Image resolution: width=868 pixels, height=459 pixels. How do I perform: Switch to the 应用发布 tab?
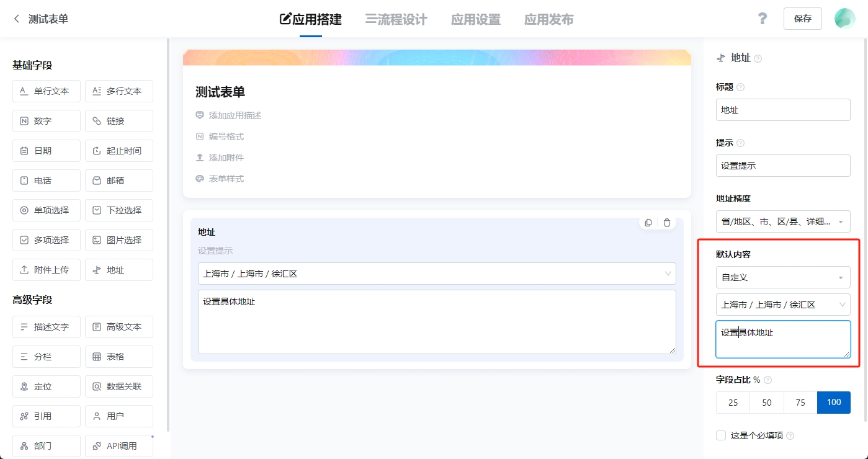(x=548, y=19)
